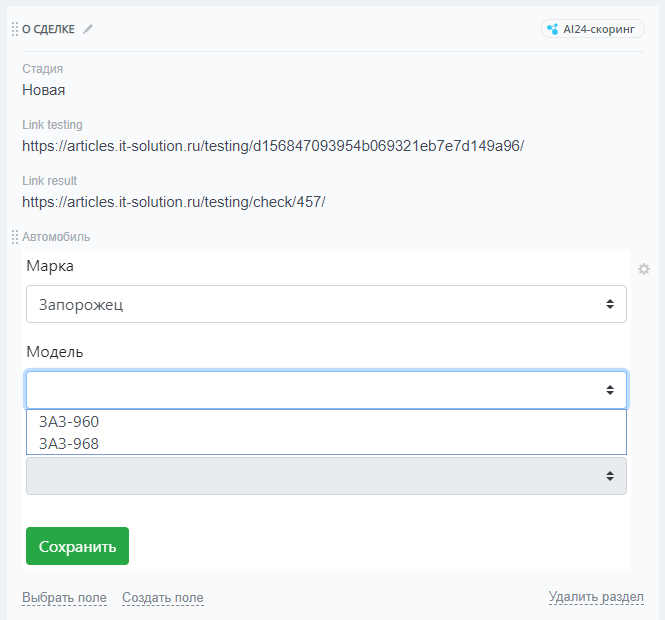Click the drag handle next to Автомобиль
665x620 pixels.
point(15,237)
